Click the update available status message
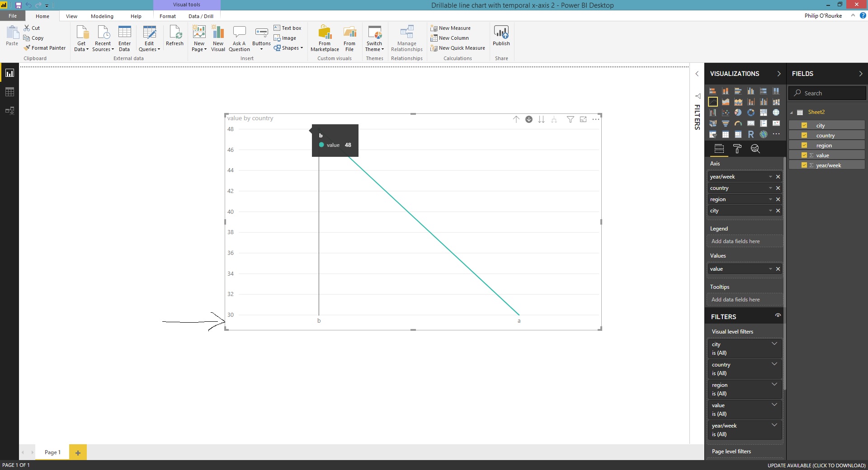Image resolution: width=868 pixels, height=470 pixels. tap(816, 465)
